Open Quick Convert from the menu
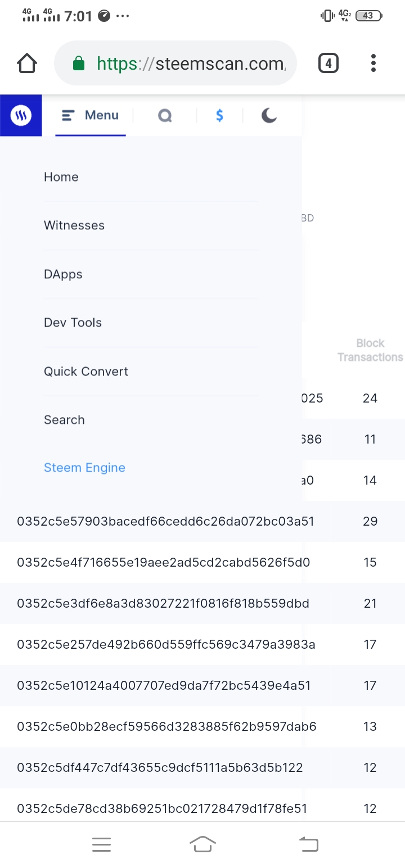This screenshot has height=868, width=405. (x=86, y=372)
